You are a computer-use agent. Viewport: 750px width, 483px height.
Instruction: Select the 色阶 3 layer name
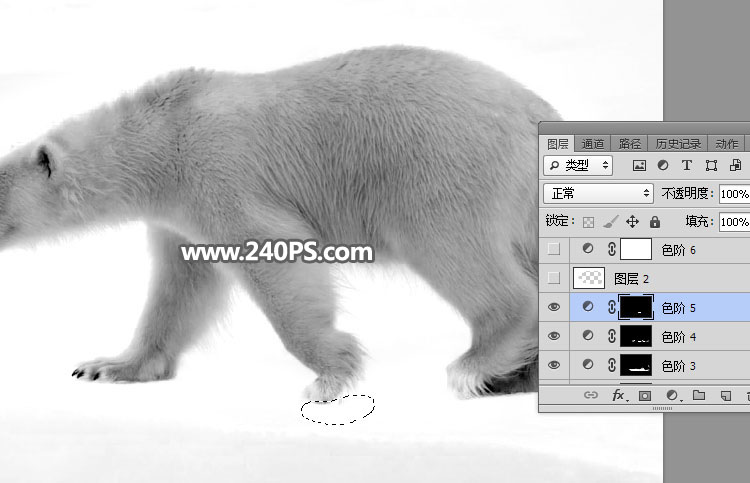[678, 366]
